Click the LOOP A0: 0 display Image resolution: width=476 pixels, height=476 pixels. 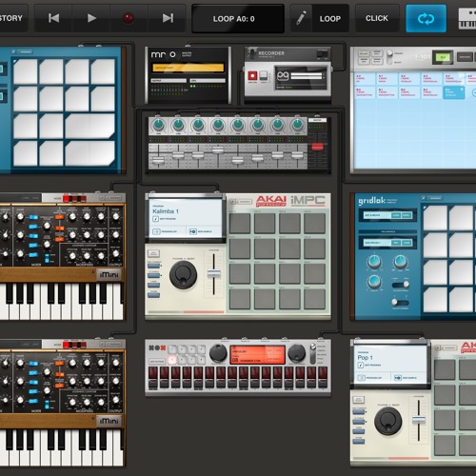pos(238,18)
